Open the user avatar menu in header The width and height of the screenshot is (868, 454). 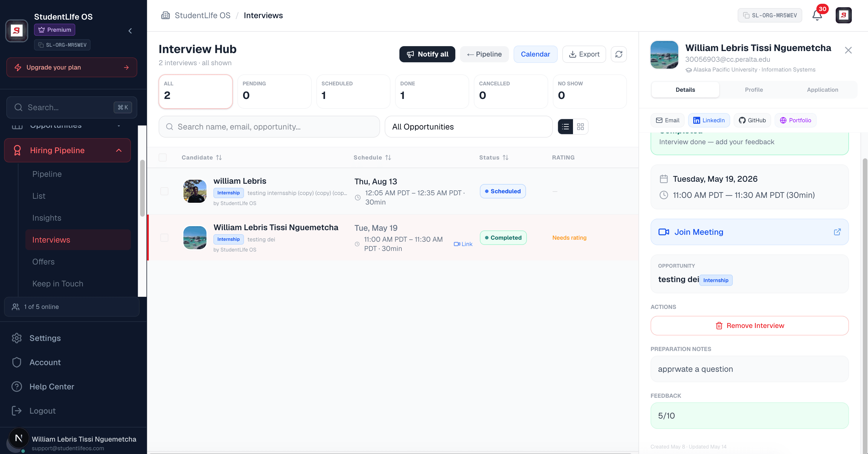click(x=843, y=16)
